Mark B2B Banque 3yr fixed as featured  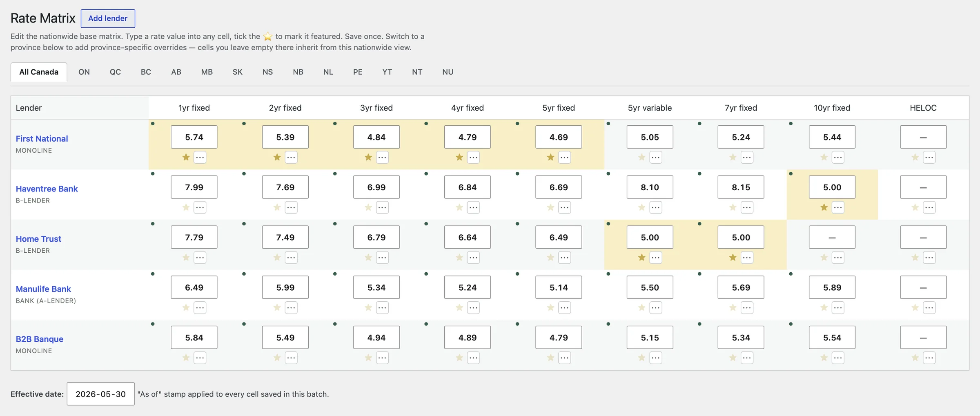click(x=368, y=358)
